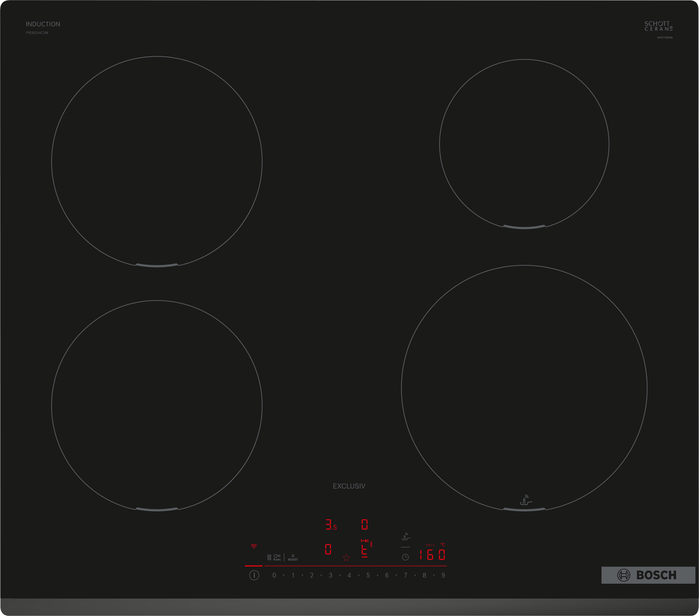Image resolution: width=699 pixels, height=616 pixels.
Task: Tap the red thermometer temperature indicator
Action: [371, 544]
